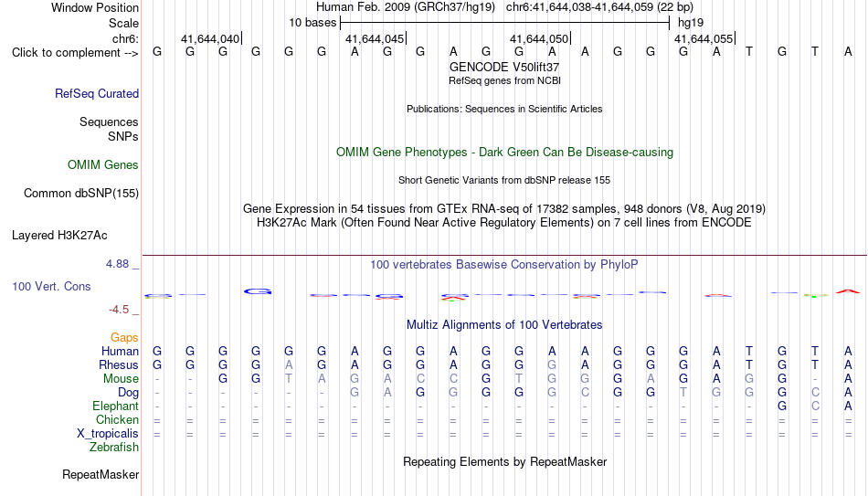Select the Zebrafish species row label
This screenshot has height=496, width=868.
[114, 447]
